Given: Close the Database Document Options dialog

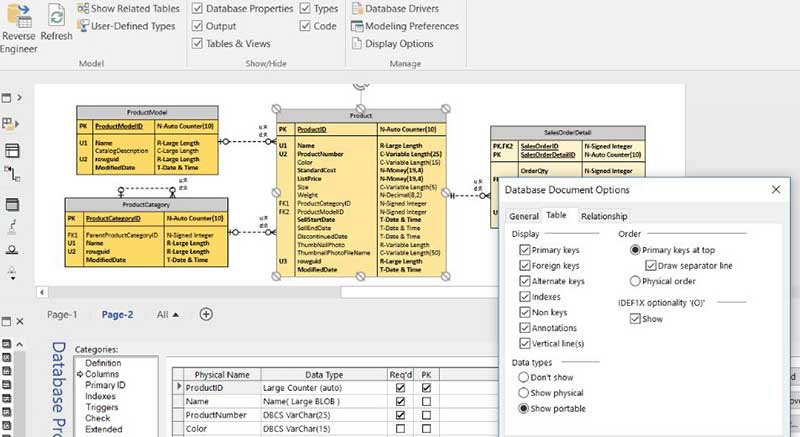Looking at the screenshot, I should coord(776,189).
